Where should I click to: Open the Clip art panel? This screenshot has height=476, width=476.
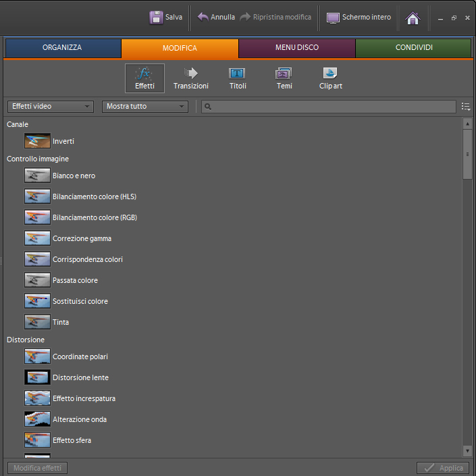click(331, 78)
